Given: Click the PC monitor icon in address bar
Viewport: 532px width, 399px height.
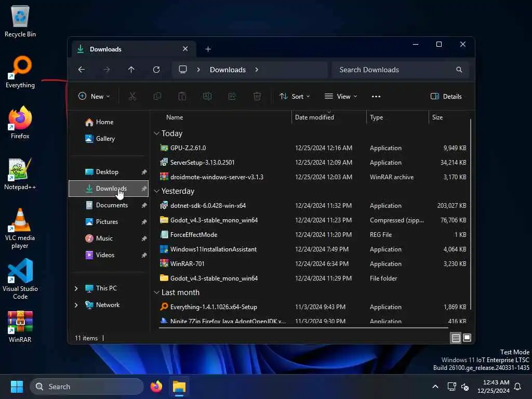Looking at the screenshot, I should pyautogui.click(x=183, y=70).
